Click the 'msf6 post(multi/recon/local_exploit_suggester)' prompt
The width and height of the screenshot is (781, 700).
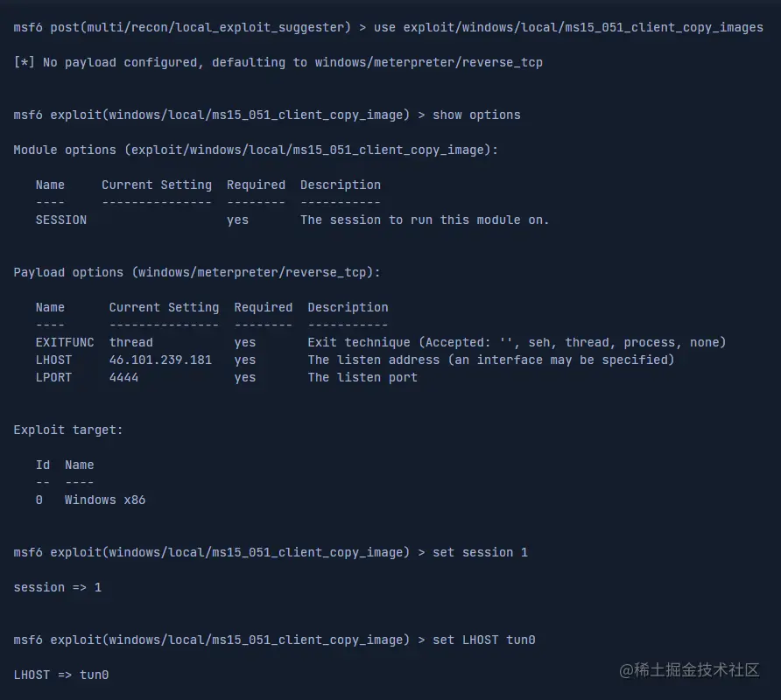tap(182, 27)
